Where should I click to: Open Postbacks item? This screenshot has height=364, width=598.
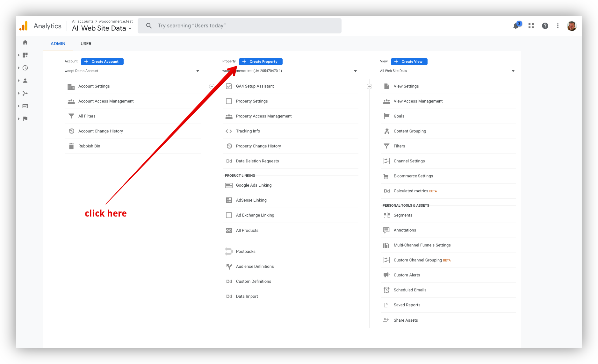291,252
